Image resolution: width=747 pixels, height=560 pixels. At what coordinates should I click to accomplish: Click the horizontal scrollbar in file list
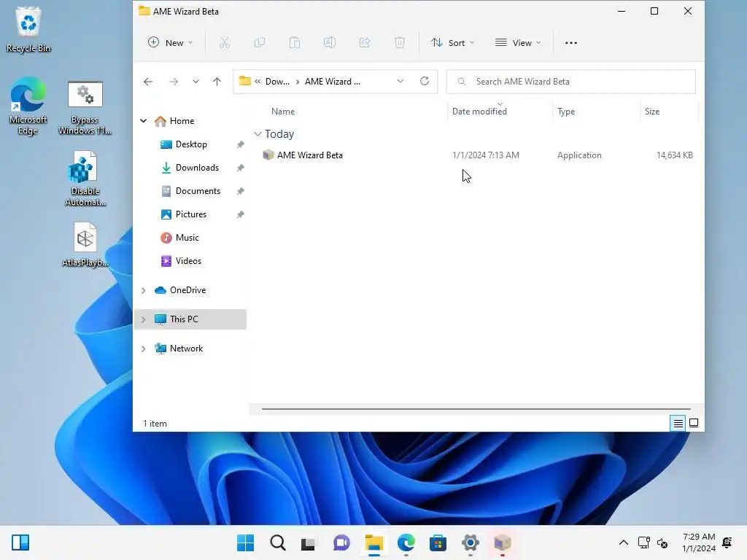476,408
